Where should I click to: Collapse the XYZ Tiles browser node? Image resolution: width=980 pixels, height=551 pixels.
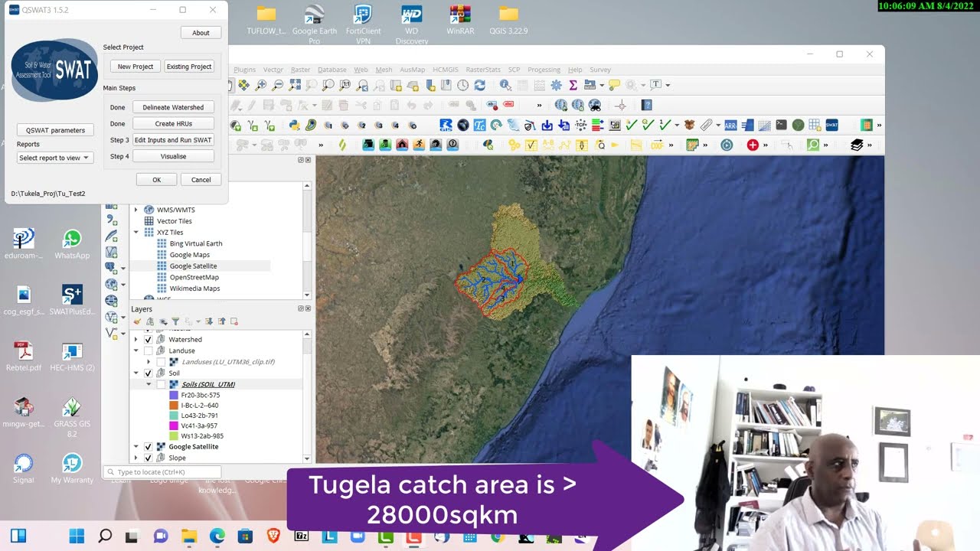136,232
